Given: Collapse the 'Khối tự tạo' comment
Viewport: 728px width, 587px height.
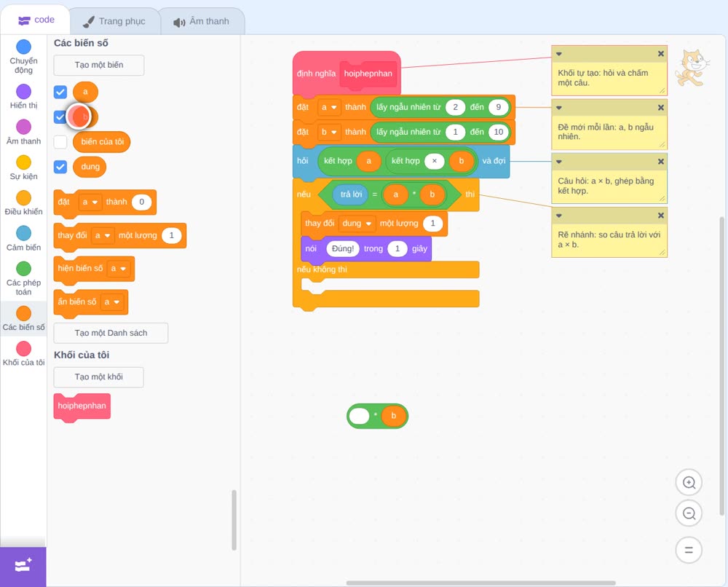Looking at the screenshot, I should (559, 54).
